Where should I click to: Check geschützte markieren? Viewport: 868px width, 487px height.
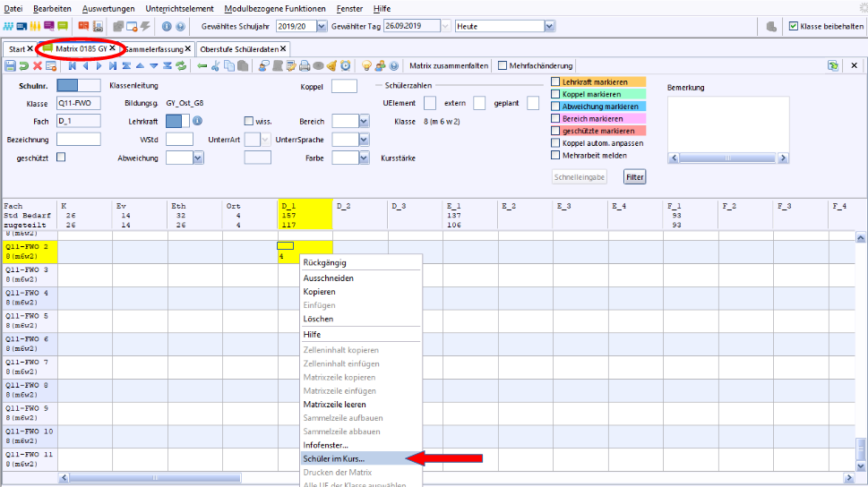(555, 131)
